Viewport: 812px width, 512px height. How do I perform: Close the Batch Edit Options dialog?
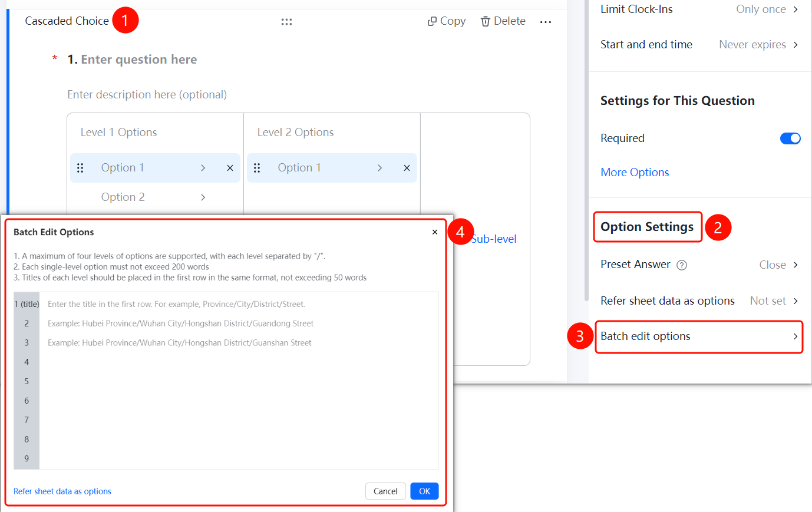pos(435,232)
